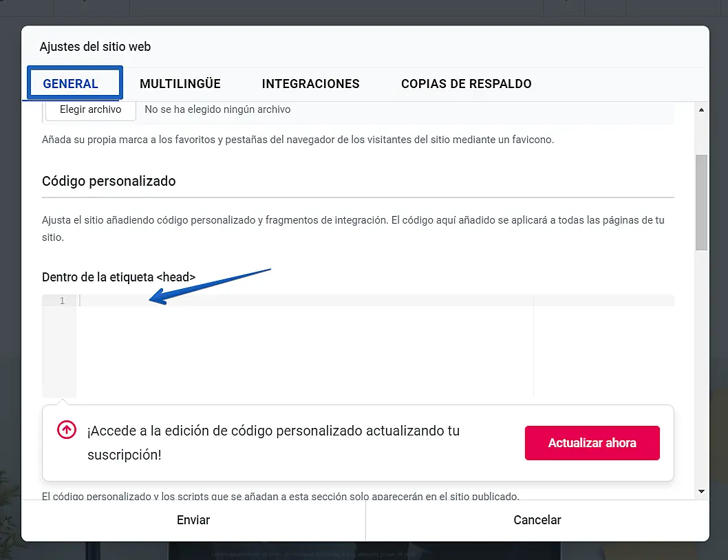Submit settings with the Enviar button
The image size is (728, 560).
click(193, 520)
